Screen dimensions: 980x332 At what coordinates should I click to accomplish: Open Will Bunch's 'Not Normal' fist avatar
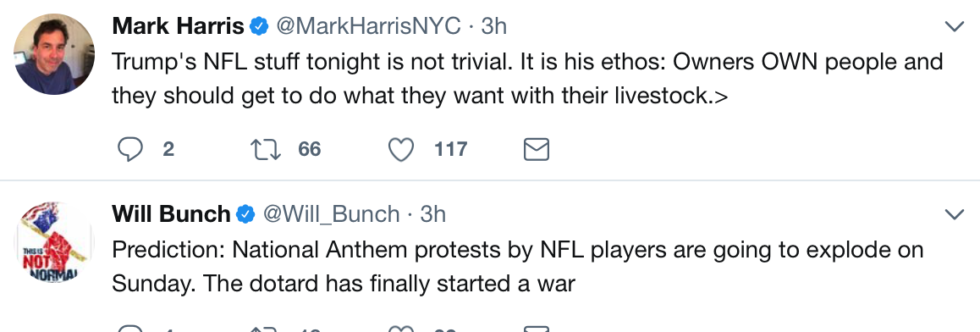tap(54, 242)
